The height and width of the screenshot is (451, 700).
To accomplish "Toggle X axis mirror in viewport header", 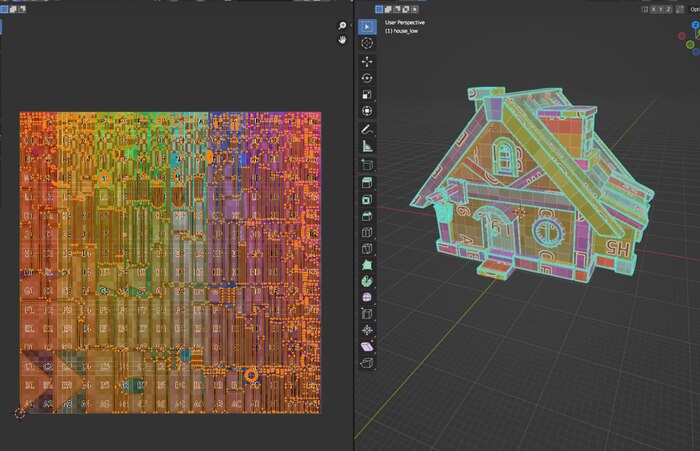I will (655, 9).
